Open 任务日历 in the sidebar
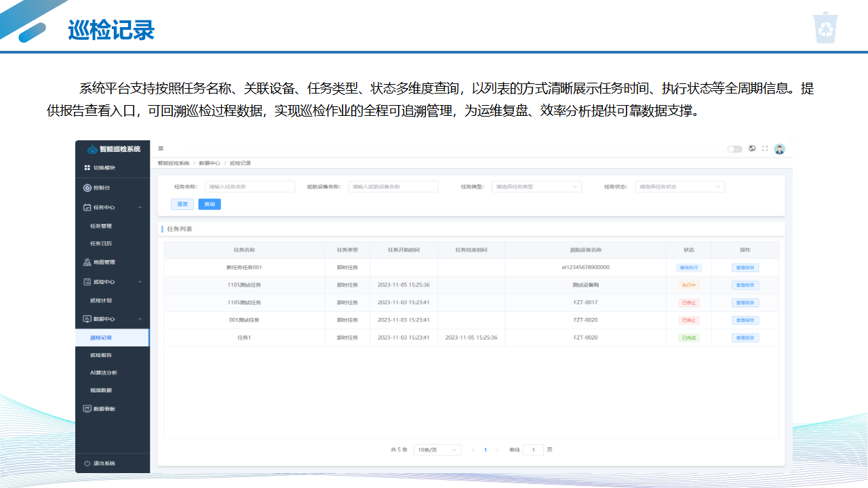868x488 pixels. click(x=101, y=243)
